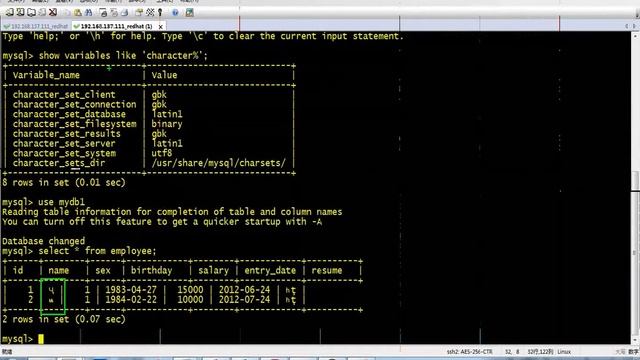The image size is (640, 360).
Task: Click the 'entry_date' column header
Action: coord(270,271)
